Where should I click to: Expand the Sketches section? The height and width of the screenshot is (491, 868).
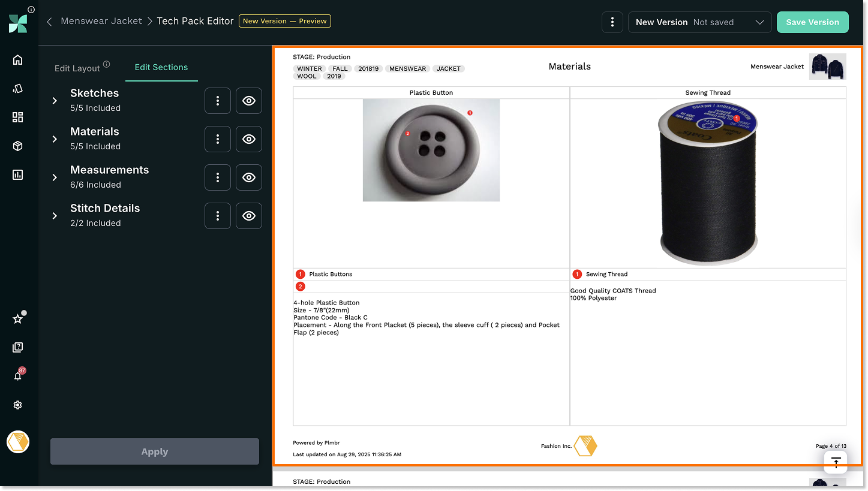click(x=55, y=101)
